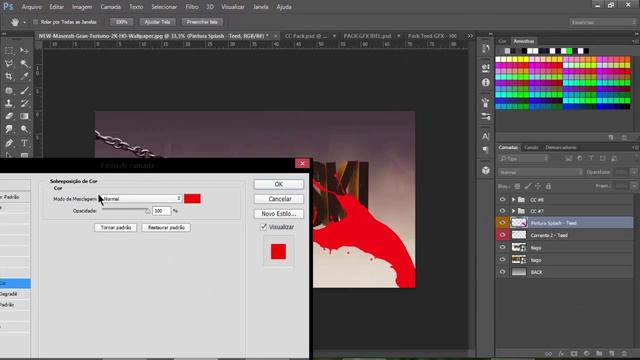Click the Ajustar Tela button
The height and width of the screenshot is (360, 640).
[x=157, y=22]
